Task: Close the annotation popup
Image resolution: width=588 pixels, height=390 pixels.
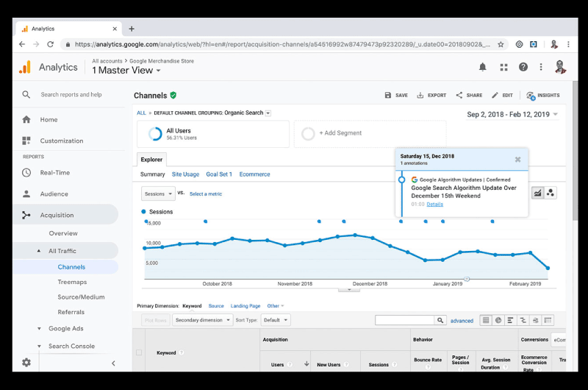Action: (x=517, y=160)
